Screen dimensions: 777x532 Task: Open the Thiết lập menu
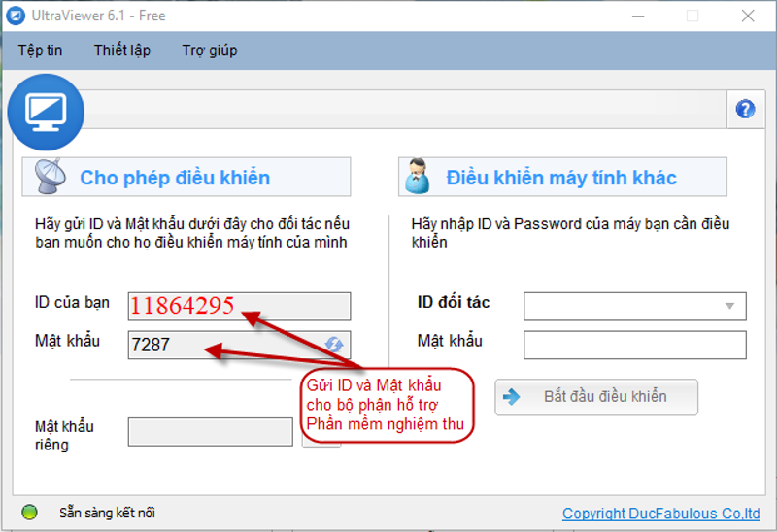pos(122,50)
